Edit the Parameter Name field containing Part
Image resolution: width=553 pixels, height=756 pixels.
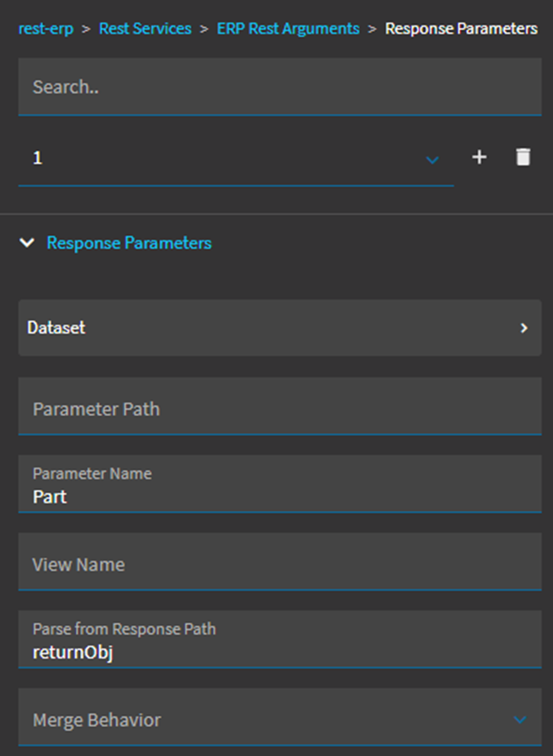(x=279, y=487)
